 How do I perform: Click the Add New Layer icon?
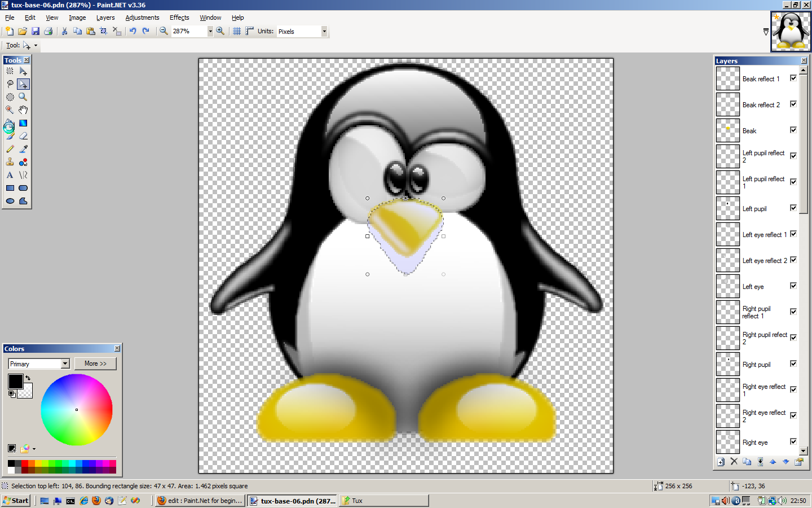(721, 461)
